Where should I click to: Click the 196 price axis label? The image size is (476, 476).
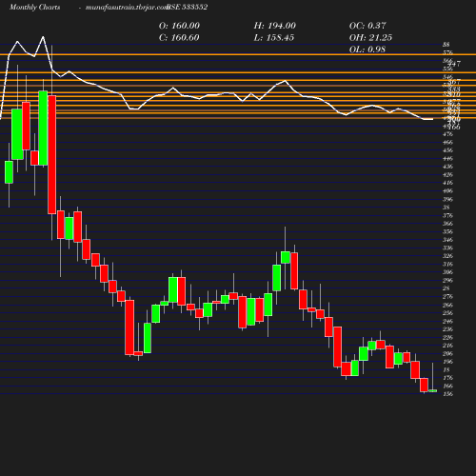pos(447,362)
